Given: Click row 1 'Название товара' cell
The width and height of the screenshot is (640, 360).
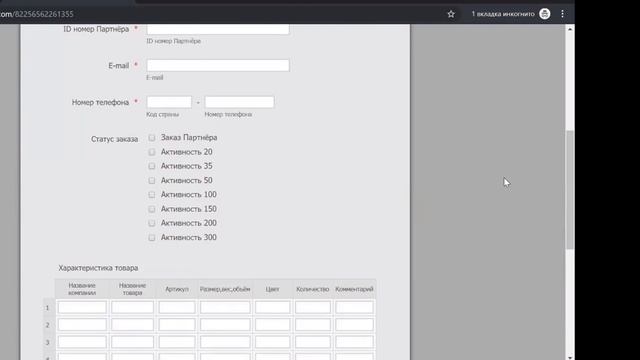Looking at the screenshot, I should (132, 307).
